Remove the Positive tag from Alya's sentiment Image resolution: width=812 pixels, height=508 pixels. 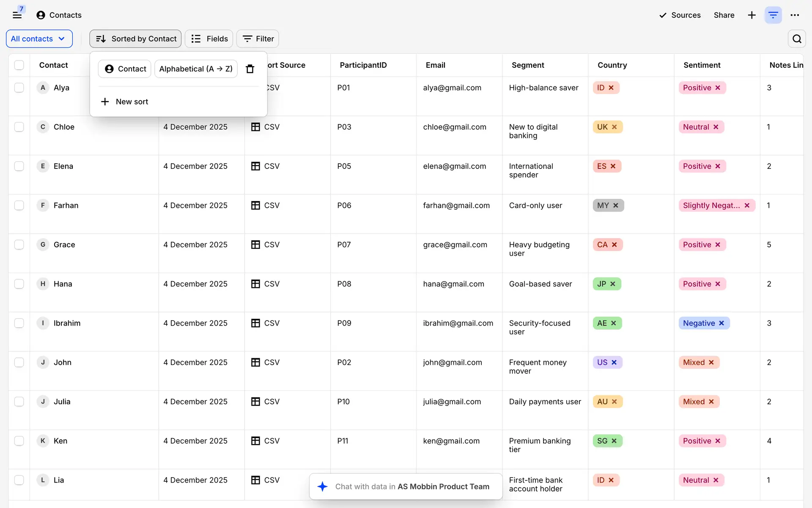(718, 88)
